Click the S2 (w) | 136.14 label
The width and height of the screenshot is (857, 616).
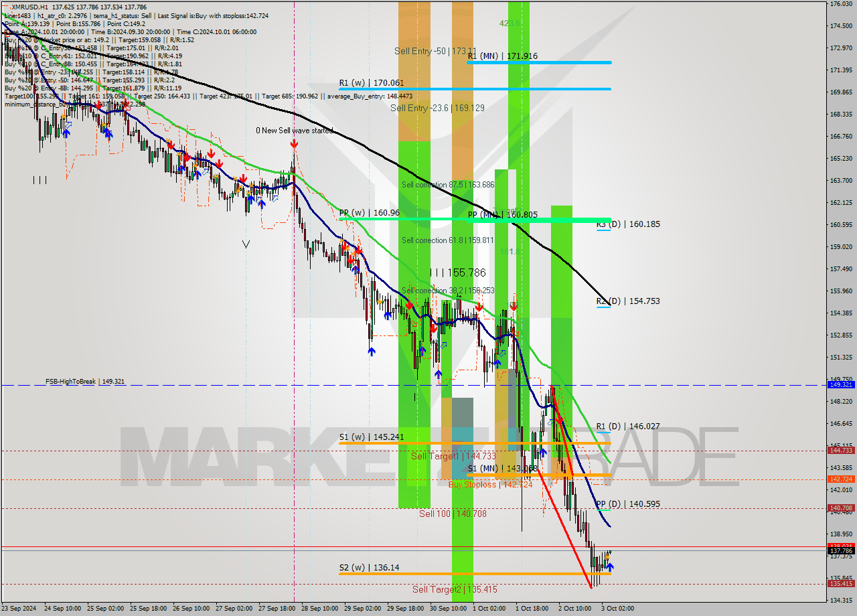[369, 568]
